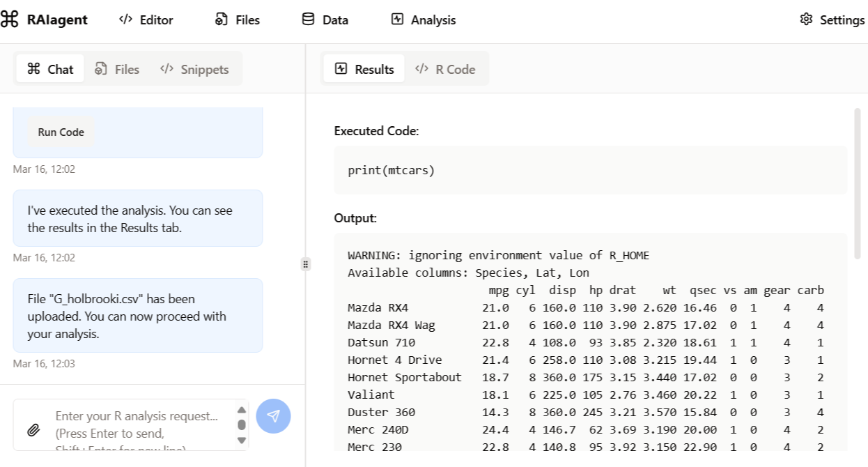Click the database icon beside Data
This screenshot has width=868, height=467.
tap(308, 20)
